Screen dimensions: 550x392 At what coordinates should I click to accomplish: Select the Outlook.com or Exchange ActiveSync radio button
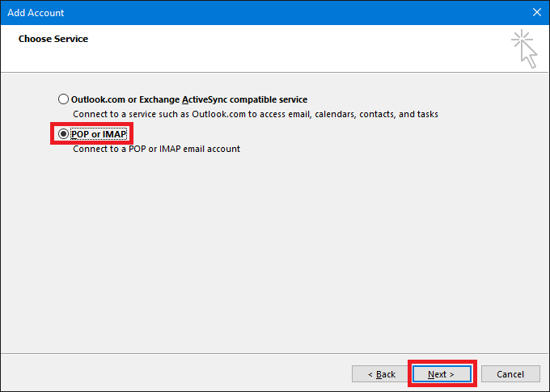[64, 99]
